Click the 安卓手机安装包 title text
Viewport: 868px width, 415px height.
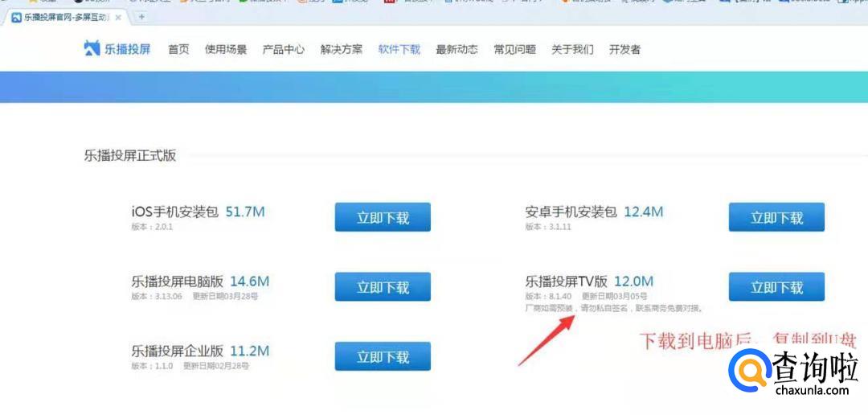(571, 212)
